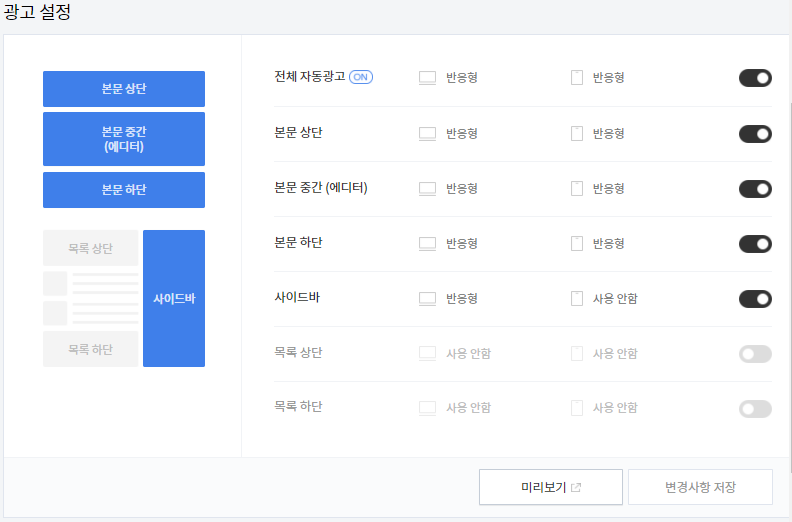Click the 본문 하단 row label

tap(298, 243)
